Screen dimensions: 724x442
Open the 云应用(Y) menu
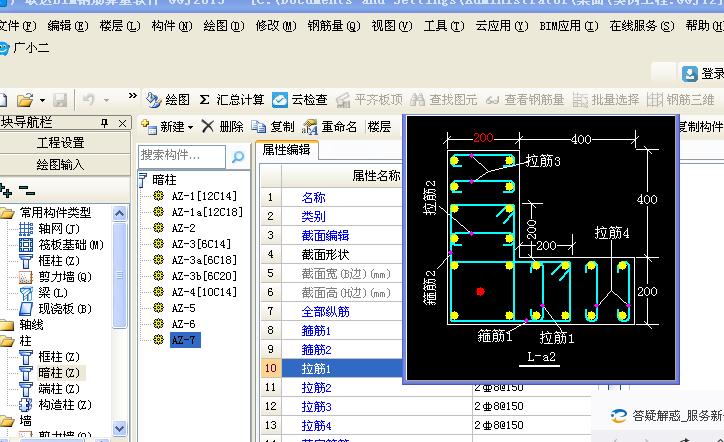[x=502, y=26]
